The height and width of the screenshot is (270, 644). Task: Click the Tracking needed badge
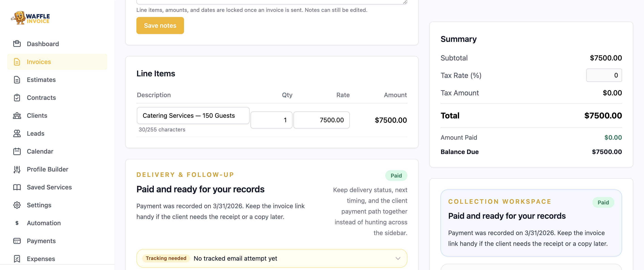[166, 258]
